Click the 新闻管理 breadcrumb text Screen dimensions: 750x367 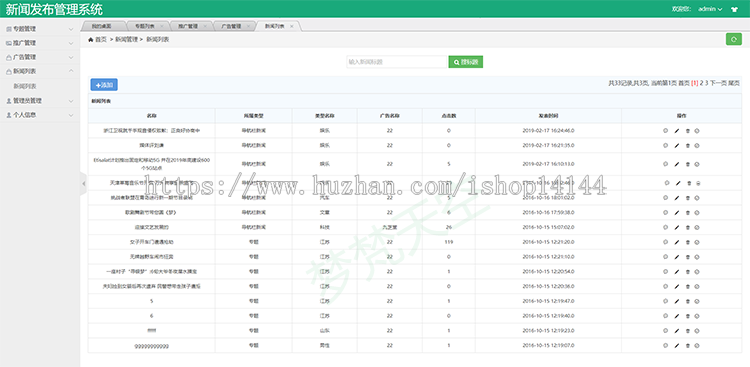(126, 40)
